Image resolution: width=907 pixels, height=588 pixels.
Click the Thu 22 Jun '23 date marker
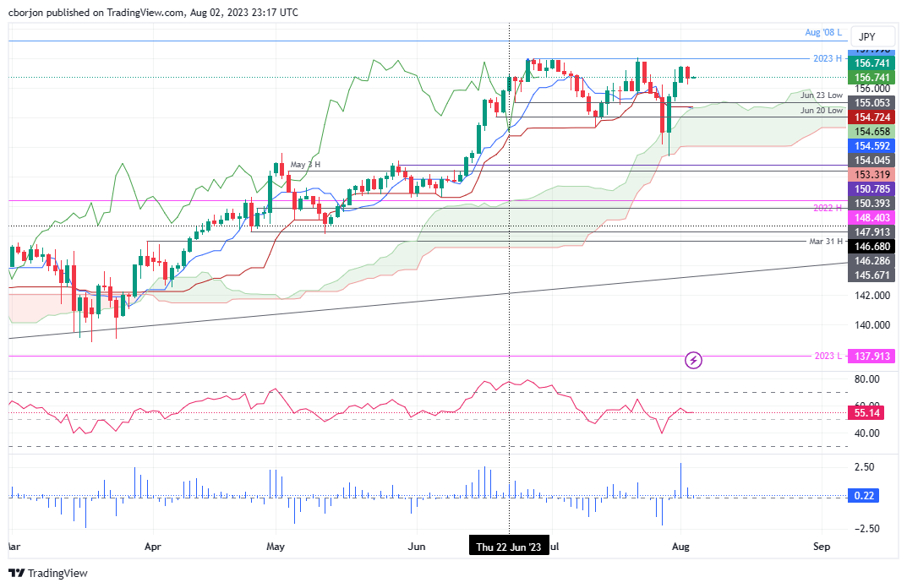point(510,547)
